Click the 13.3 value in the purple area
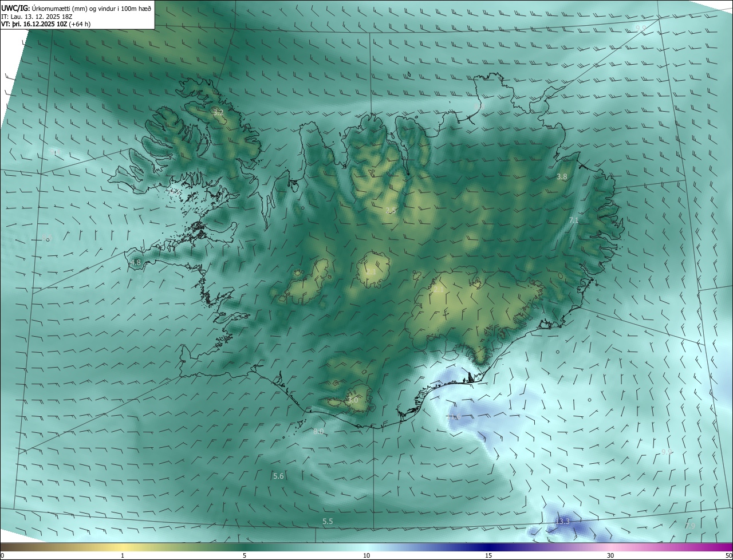The width and height of the screenshot is (733, 560). click(x=562, y=521)
